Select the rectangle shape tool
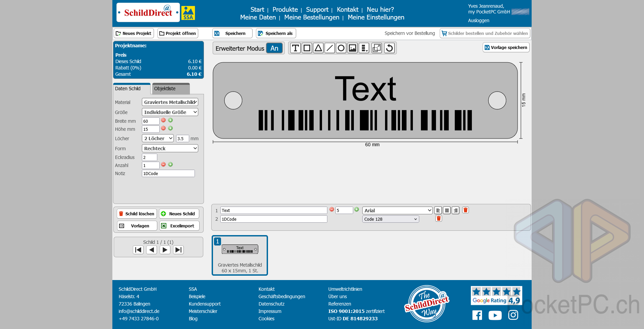644x329 pixels. 307,48
